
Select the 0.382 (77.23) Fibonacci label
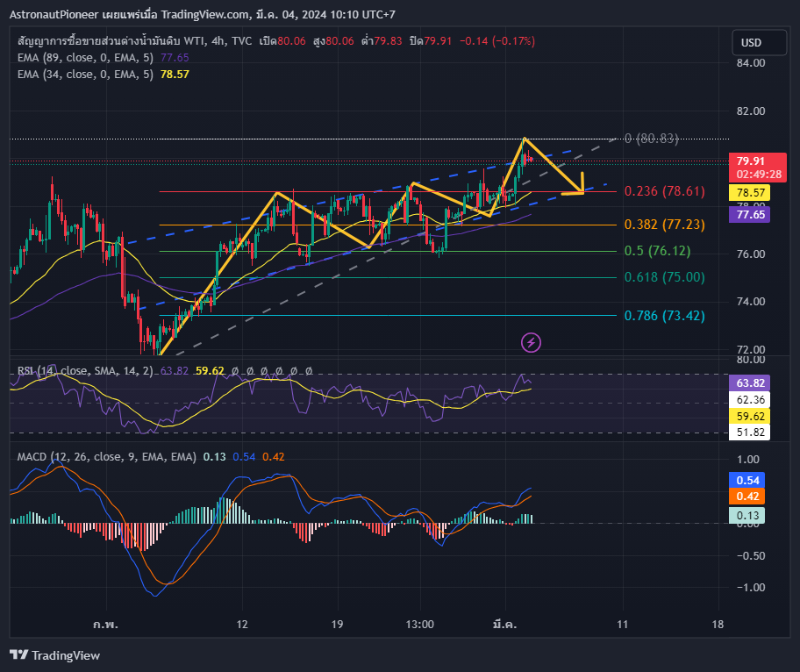tap(664, 225)
